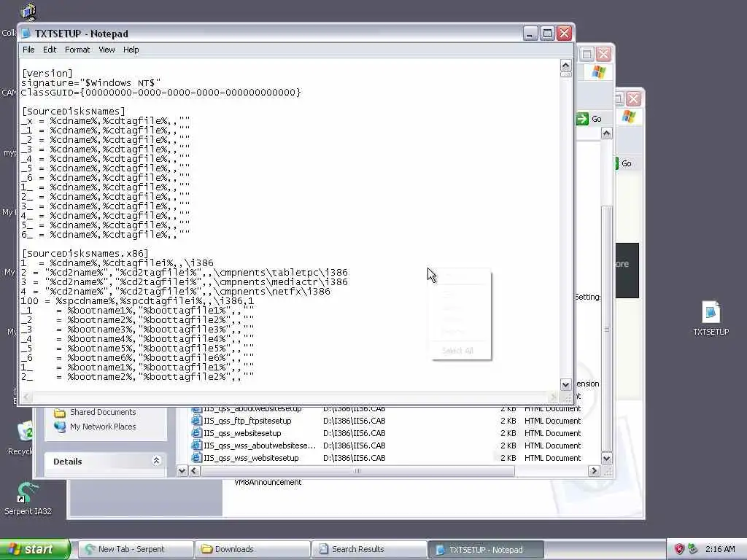Switch to Downloads taskbar button
The image size is (747, 560).
click(252, 549)
